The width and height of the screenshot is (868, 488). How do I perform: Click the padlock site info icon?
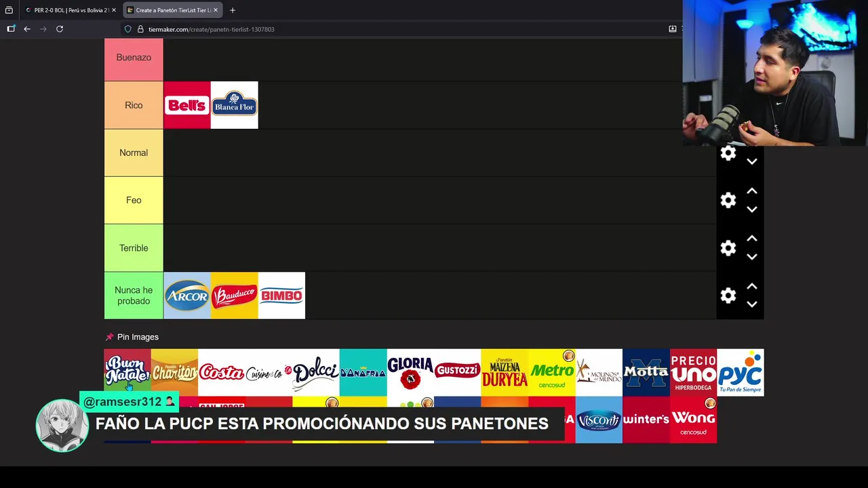click(x=140, y=29)
